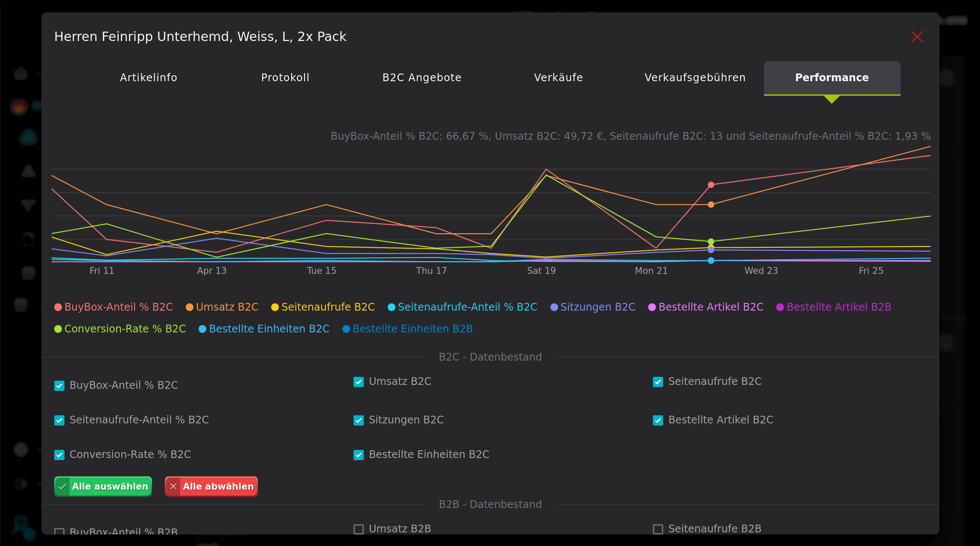Enable the Seitenaufrufe B2B checkbox
Screen dimensions: 980x546
pyautogui.click(x=658, y=529)
